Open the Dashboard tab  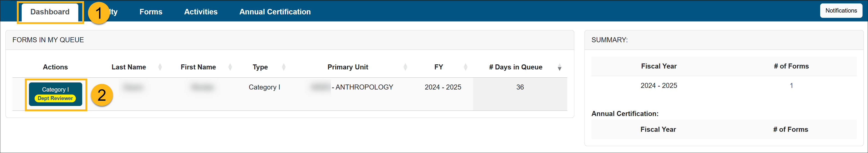tap(50, 12)
